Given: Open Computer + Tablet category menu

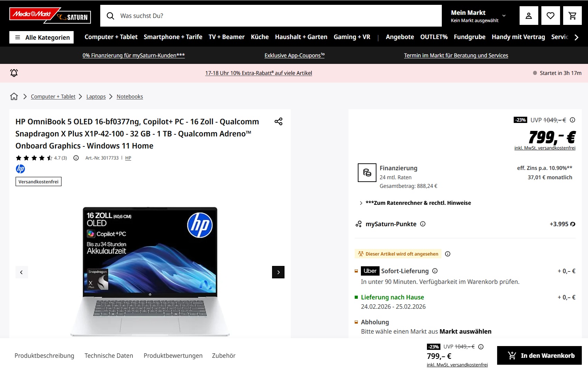Looking at the screenshot, I should (111, 37).
